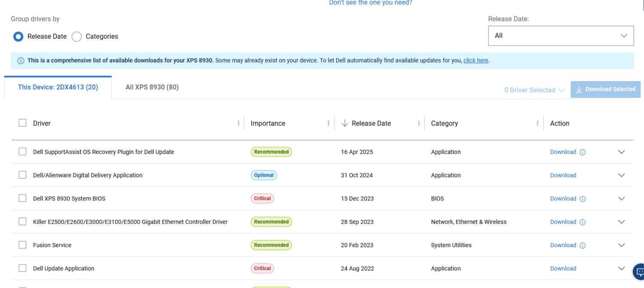Screen dimensions: 644x288
Task: Click Recommended badge on SupportAssist row
Action: tap(271, 152)
